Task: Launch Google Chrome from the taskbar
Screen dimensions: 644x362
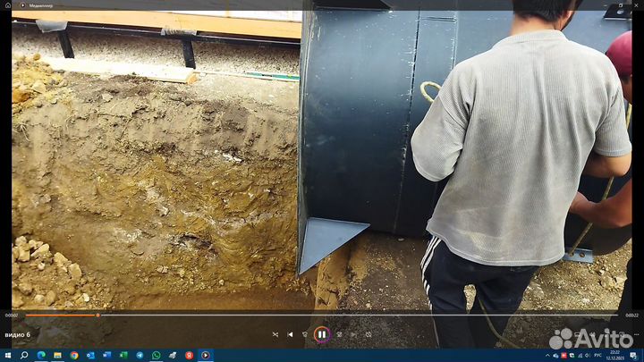Action: coord(73,355)
